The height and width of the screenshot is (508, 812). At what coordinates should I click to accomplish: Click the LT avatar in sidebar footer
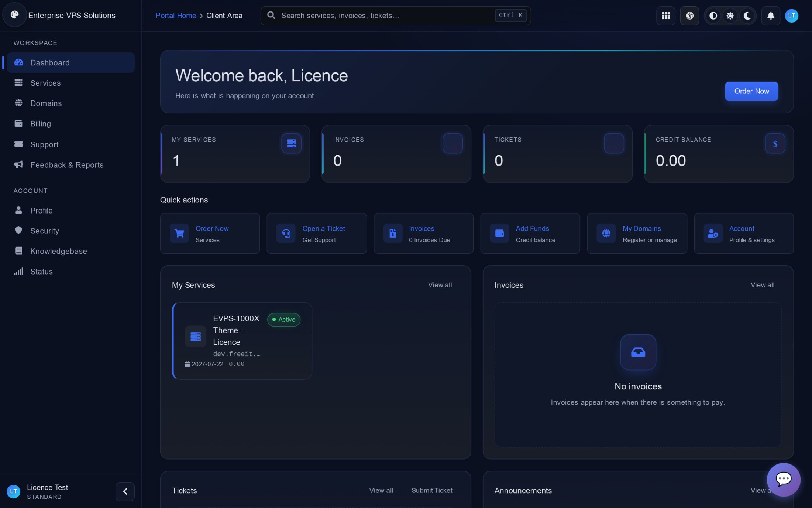pyautogui.click(x=14, y=491)
